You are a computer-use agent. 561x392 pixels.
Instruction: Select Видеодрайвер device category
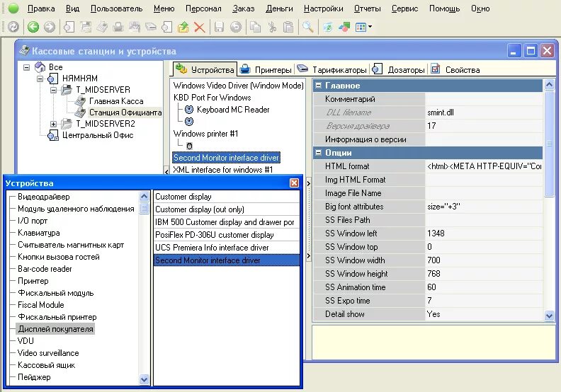coord(44,197)
